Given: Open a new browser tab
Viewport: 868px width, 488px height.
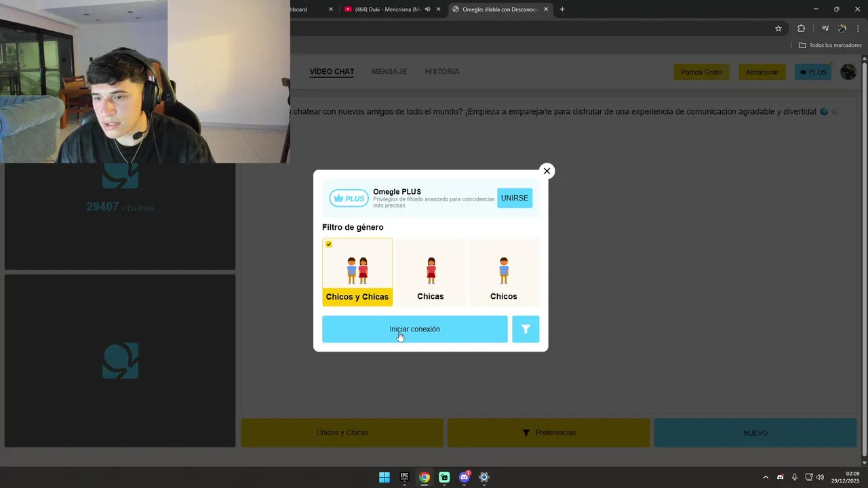Looking at the screenshot, I should click(562, 9).
